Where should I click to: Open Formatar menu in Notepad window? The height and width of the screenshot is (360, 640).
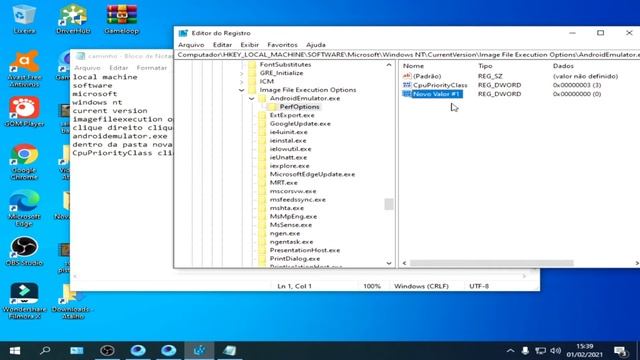(152, 68)
